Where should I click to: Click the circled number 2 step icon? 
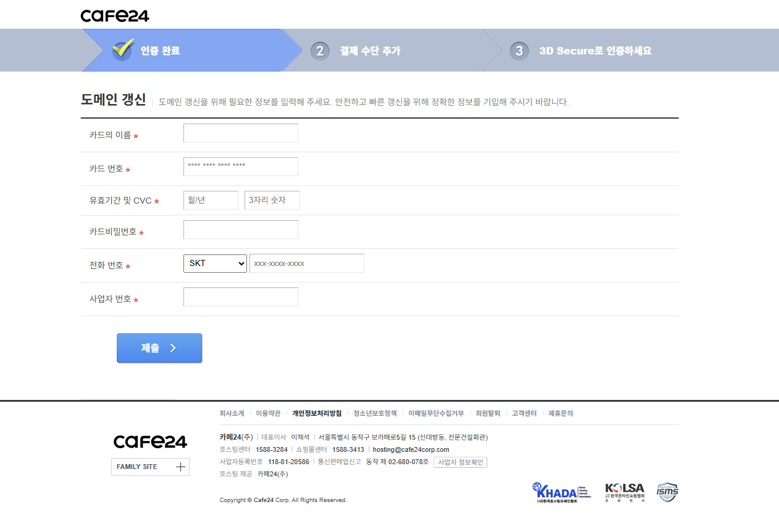point(320,51)
